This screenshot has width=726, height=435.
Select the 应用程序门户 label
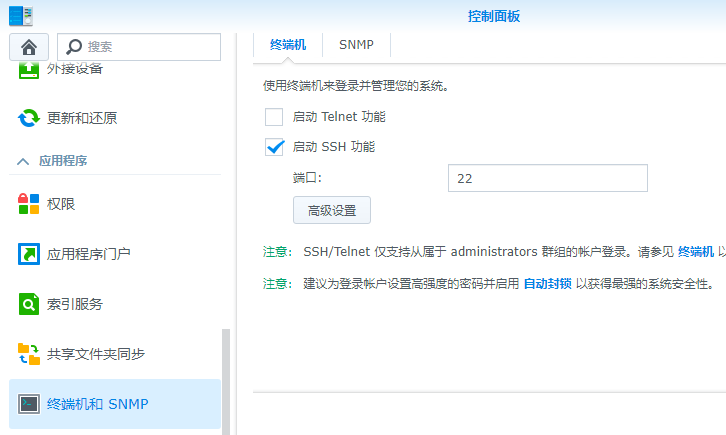(x=88, y=254)
